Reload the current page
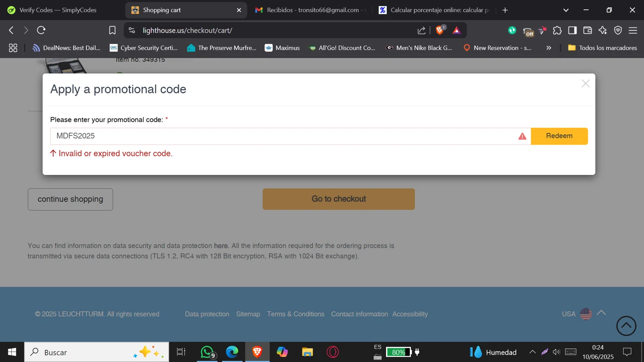 (41, 30)
